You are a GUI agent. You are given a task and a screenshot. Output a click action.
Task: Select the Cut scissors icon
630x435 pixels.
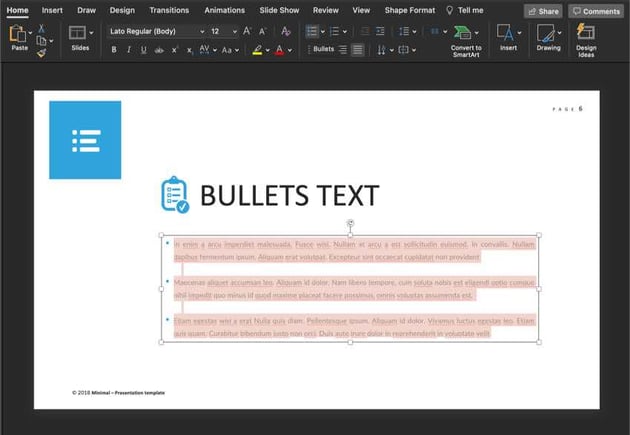[x=42, y=28]
